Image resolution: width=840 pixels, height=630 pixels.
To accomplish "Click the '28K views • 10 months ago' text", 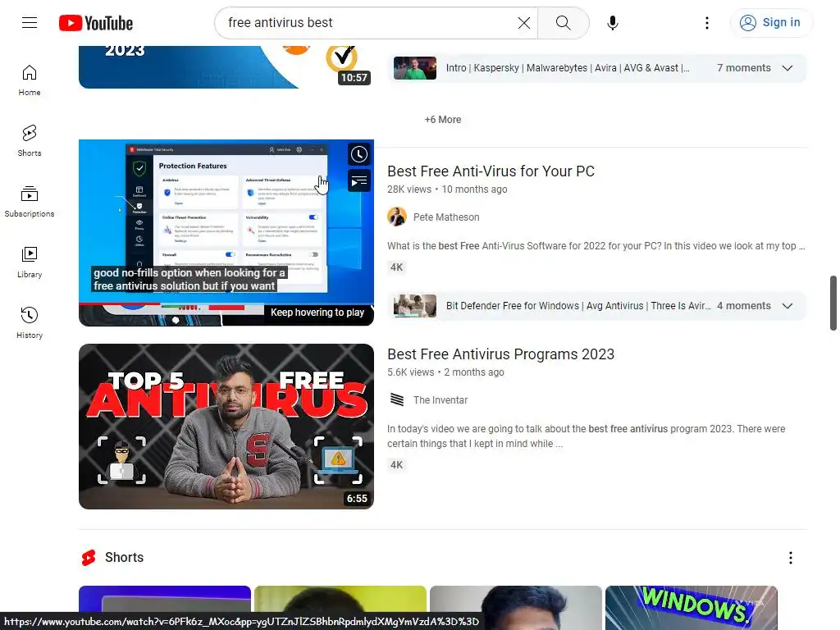I will point(447,189).
